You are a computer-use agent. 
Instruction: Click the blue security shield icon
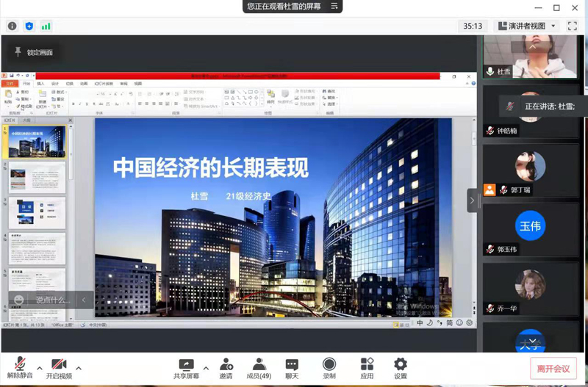[29, 26]
